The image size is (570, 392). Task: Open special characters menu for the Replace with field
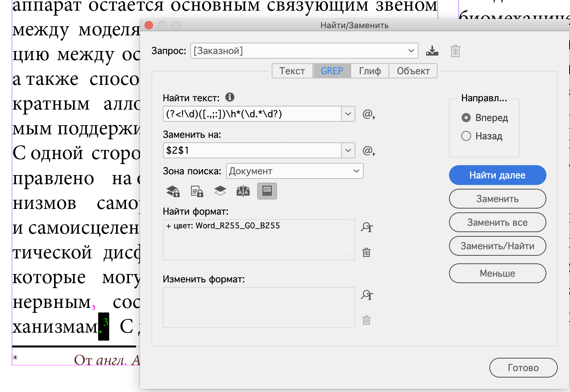pos(368,151)
